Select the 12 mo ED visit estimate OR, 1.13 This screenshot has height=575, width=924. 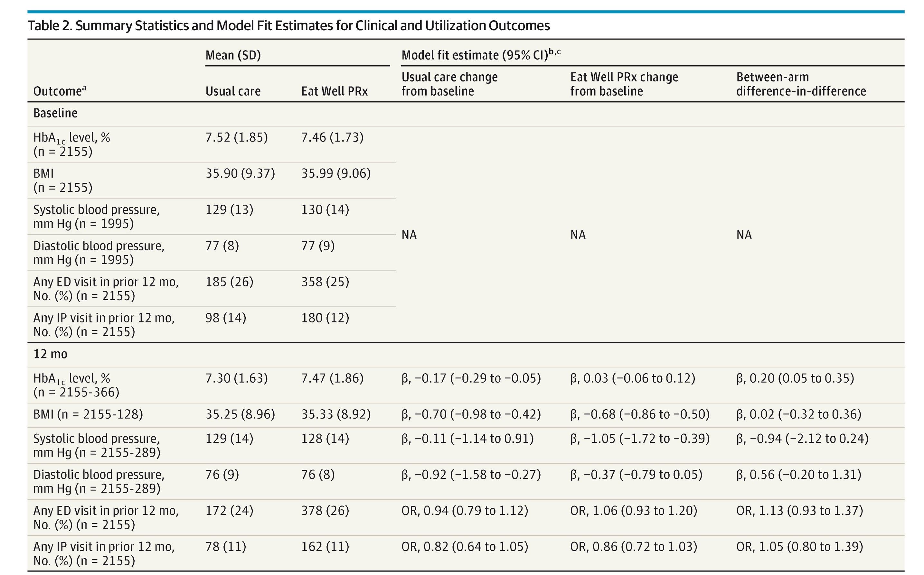[x=799, y=511]
